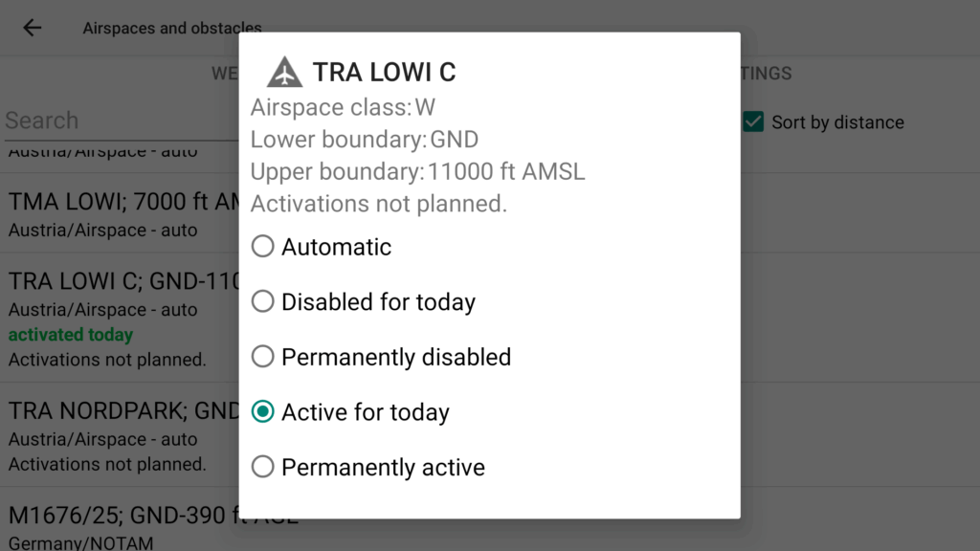Focus the Search input field

122,121
